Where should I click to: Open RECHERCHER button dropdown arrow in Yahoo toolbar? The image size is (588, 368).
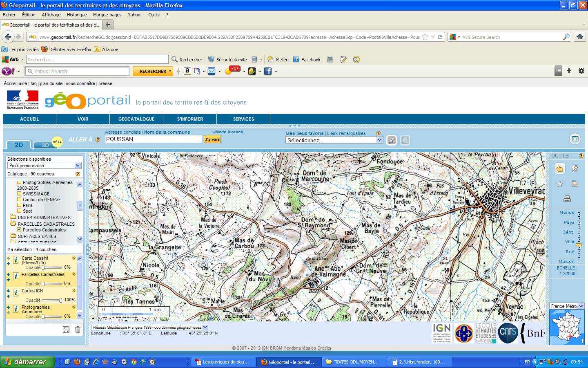pyautogui.click(x=170, y=71)
